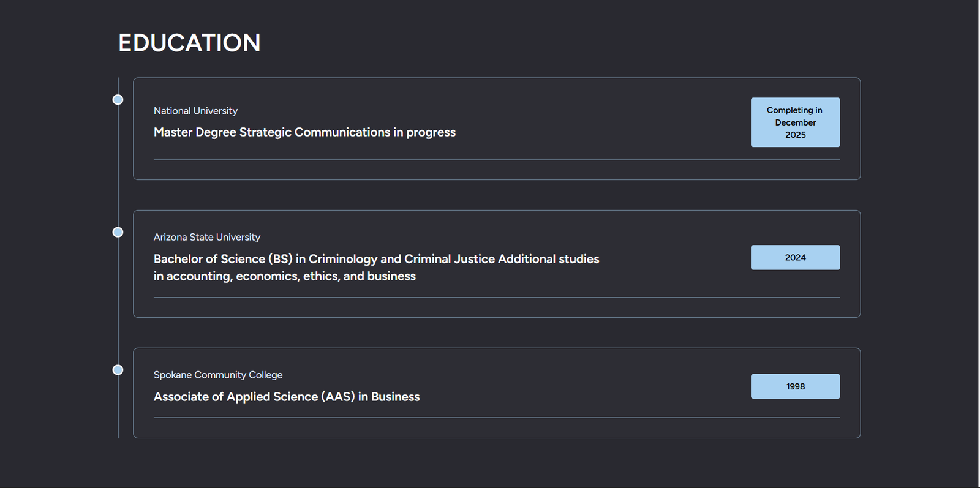Click the Arizona State University timeline dot

click(118, 232)
